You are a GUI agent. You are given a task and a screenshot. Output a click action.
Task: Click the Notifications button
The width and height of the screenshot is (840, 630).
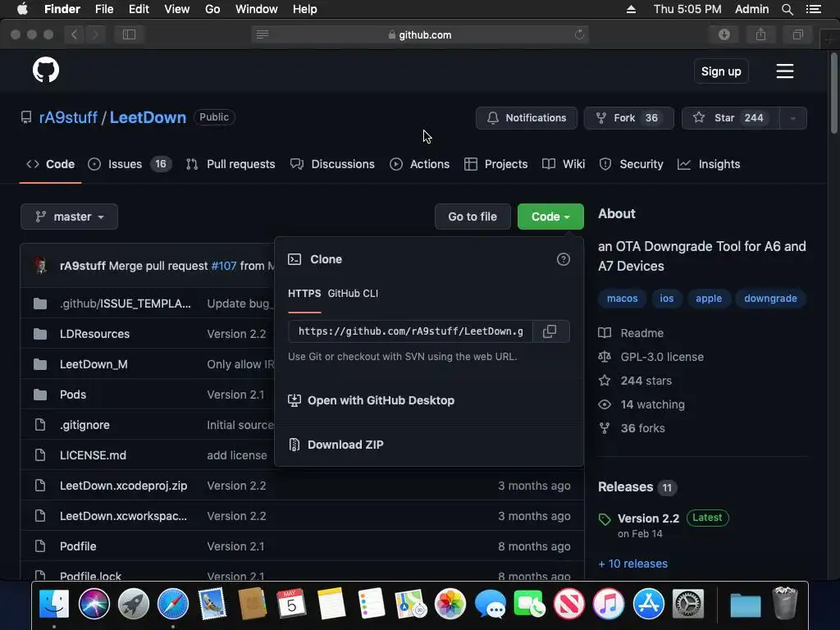(x=526, y=118)
